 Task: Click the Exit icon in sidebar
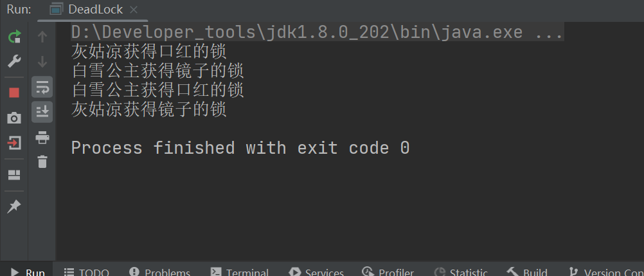pyautogui.click(x=14, y=143)
